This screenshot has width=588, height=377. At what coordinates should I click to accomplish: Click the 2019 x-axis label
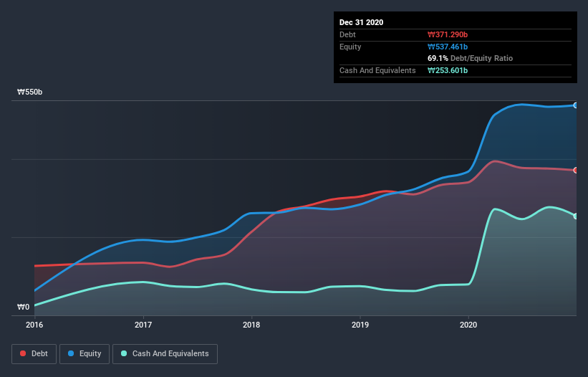360,325
